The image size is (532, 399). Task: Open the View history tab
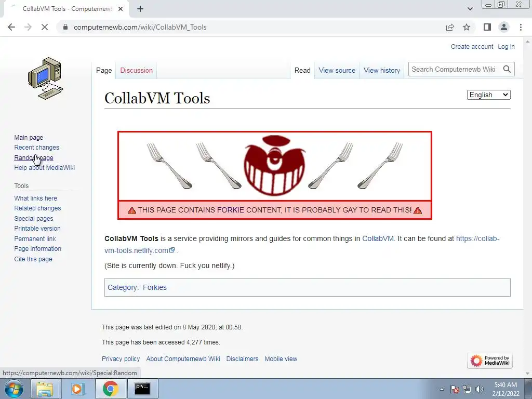tap(382, 70)
